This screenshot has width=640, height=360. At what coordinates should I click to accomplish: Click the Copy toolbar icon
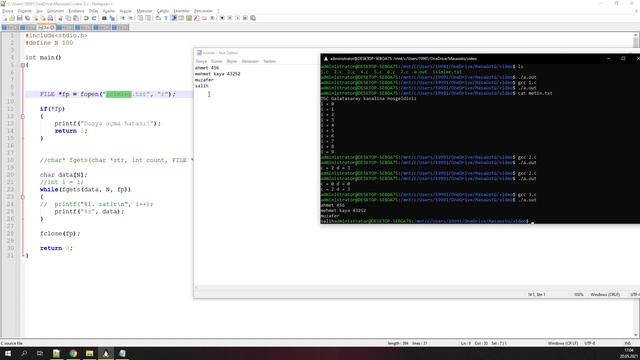[68, 18]
